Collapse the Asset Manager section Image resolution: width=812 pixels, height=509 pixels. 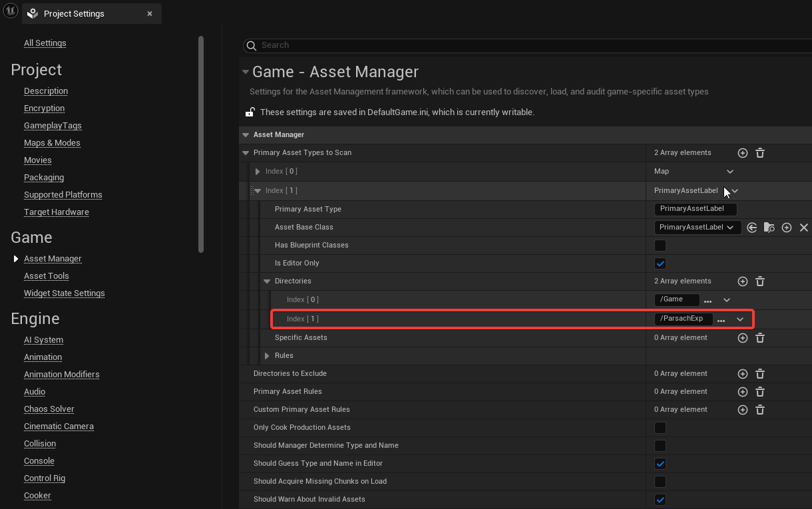click(246, 134)
